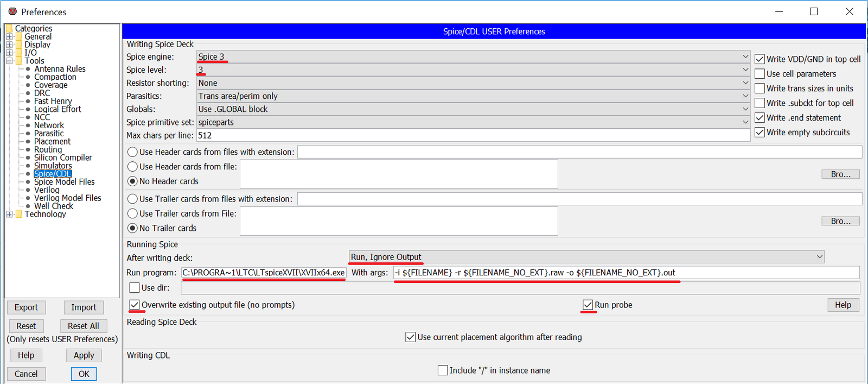The height and width of the screenshot is (384, 868).
Task: Click the Use dir path field
Action: coord(520,288)
